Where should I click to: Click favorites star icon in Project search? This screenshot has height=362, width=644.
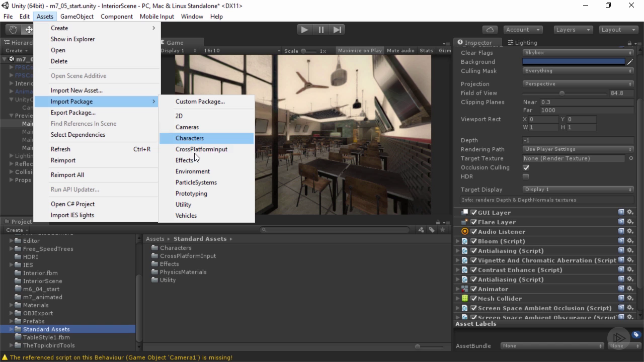point(442,230)
